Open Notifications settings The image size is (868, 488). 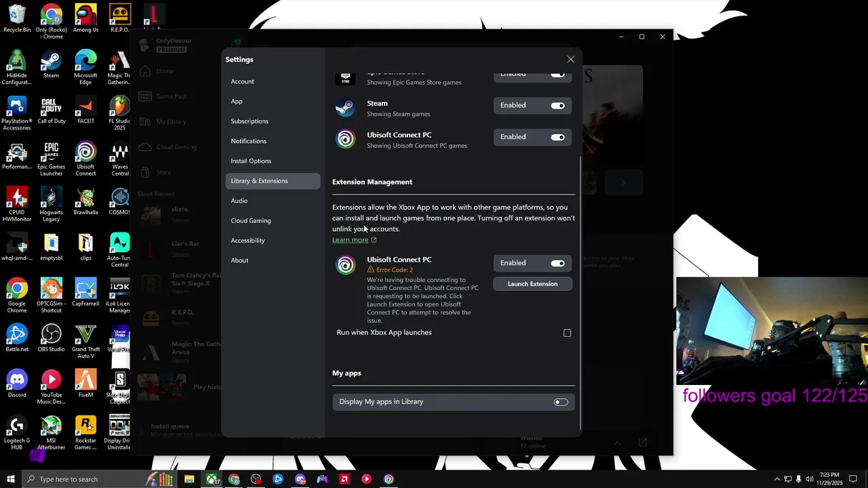click(x=273, y=141)
